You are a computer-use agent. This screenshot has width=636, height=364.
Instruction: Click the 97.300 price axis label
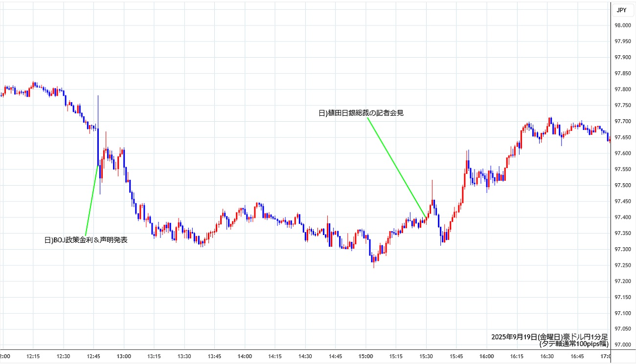click(624, 249)
